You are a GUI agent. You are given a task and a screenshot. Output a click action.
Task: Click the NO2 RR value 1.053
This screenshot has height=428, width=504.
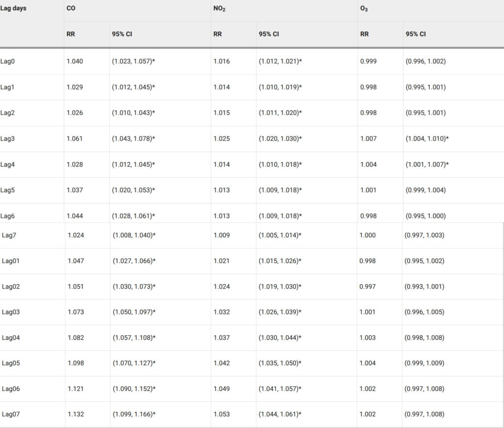221,415
